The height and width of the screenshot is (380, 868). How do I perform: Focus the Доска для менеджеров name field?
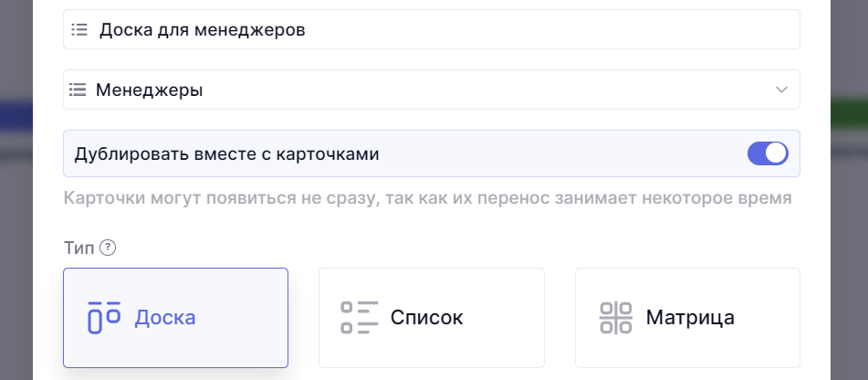(431, 29)
